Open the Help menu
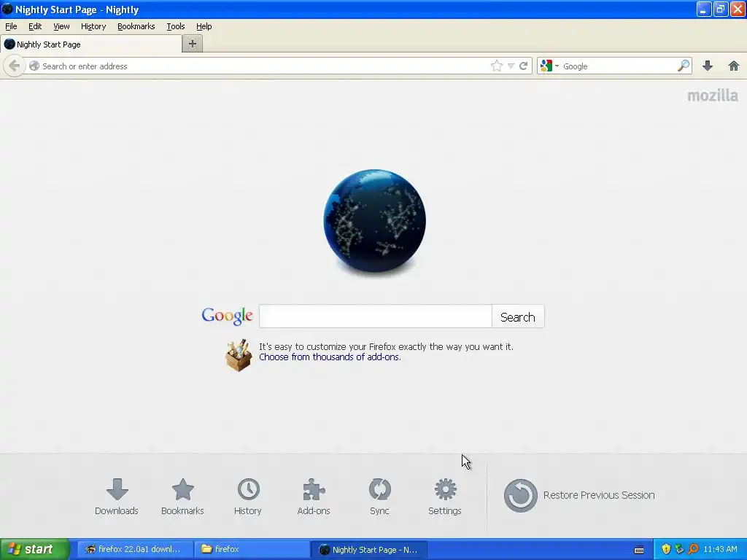The image size is (747, 560). point(204,26)
